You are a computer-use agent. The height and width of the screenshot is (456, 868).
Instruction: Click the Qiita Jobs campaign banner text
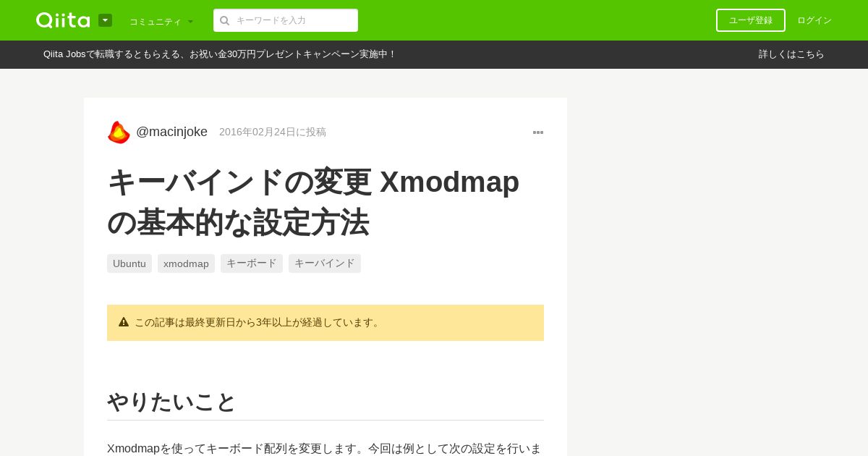[x=219, y=54]
